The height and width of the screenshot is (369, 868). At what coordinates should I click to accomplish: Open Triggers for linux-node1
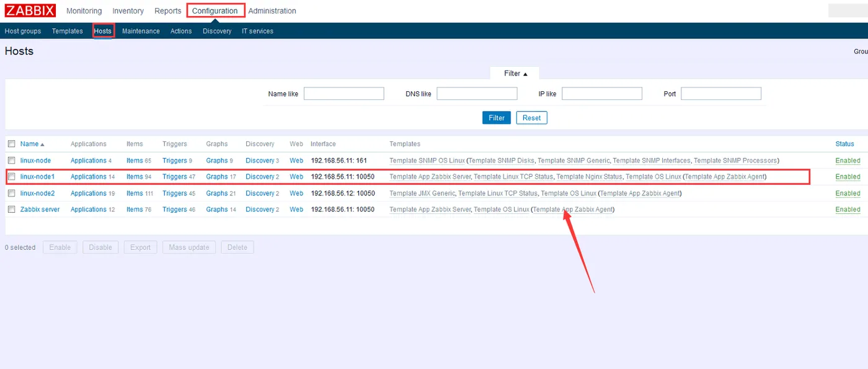point(175,177)
